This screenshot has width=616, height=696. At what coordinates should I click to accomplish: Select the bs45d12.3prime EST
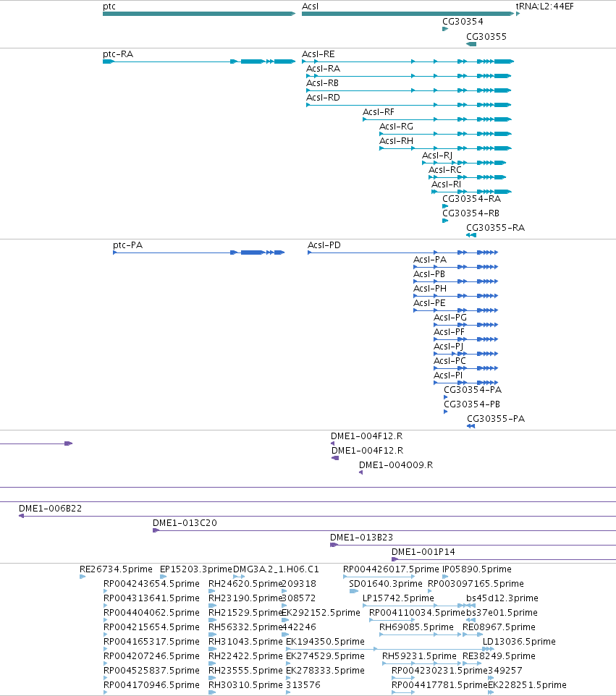click(x=471, y=606)
